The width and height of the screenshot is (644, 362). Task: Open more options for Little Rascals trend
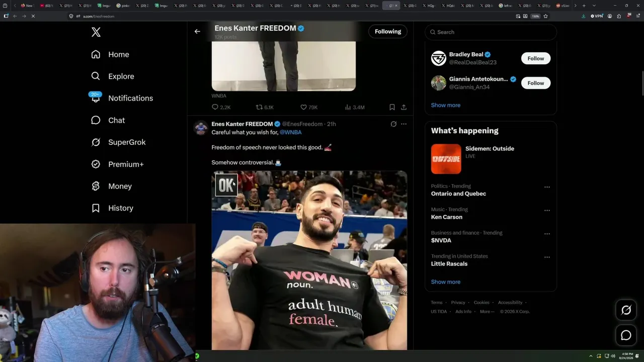pyautogui.click(x=547, y=257)
